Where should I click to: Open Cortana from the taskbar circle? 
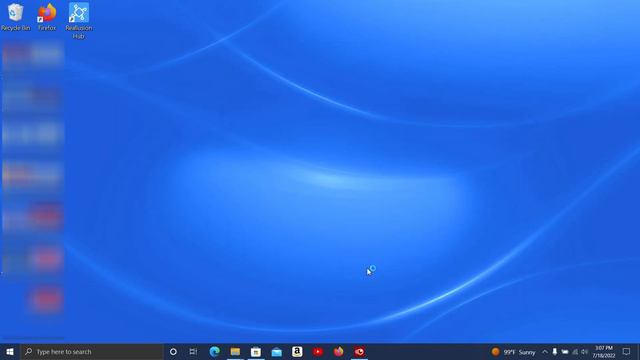(x=173, y=351)
